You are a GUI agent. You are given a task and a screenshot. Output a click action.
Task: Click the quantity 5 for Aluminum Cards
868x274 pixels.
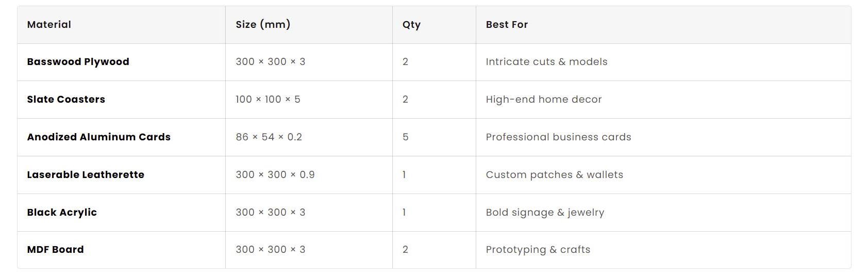pos(406,137)
